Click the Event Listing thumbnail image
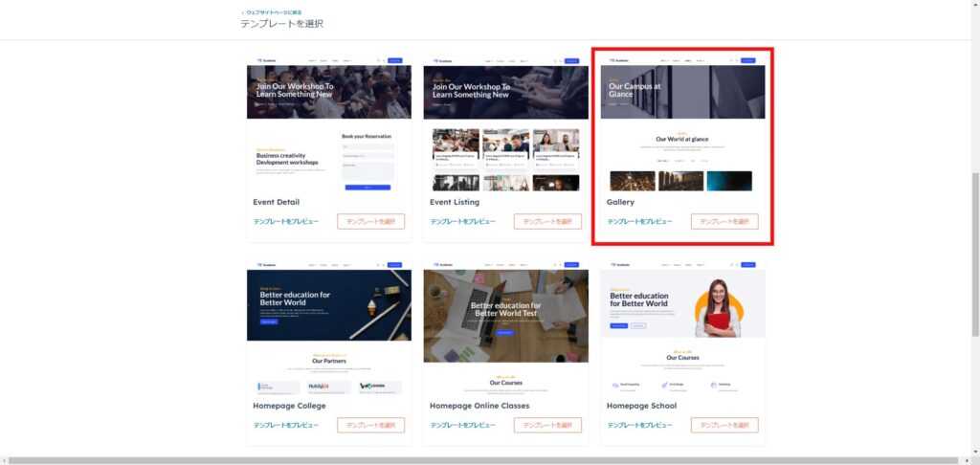Screen dimensions: 980x465 [505, 122]
